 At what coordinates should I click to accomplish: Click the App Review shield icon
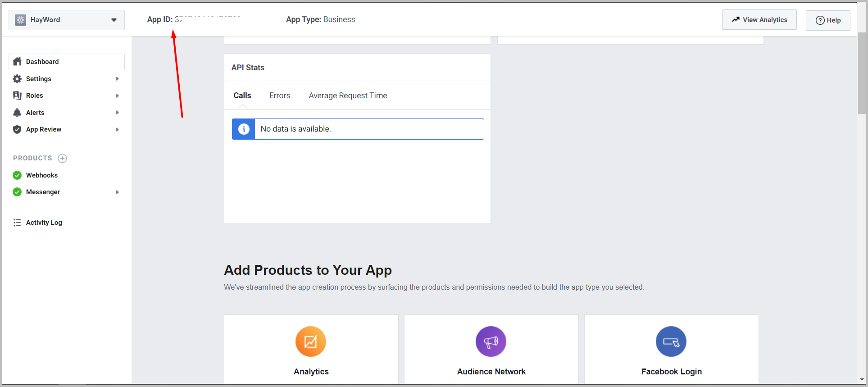point(17,129)
